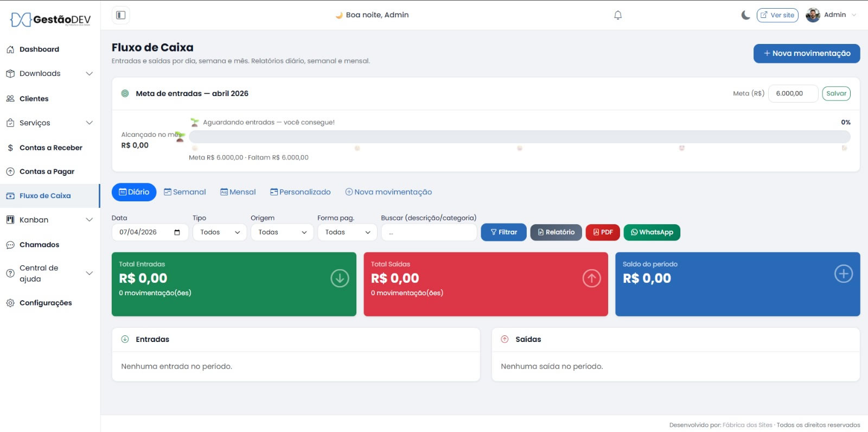Collapse the sidebar with panel toggle icon
Screen dimensions: 868x432
(121, 15)
